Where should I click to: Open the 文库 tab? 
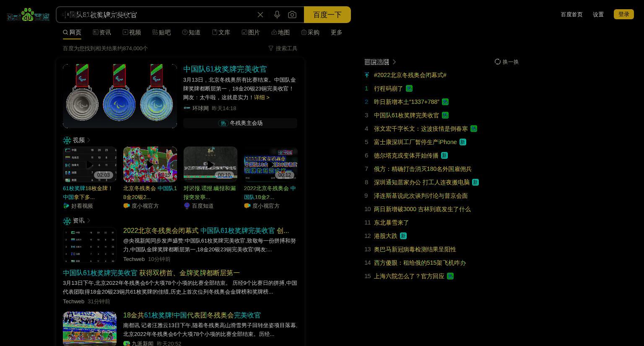point(221,32)
